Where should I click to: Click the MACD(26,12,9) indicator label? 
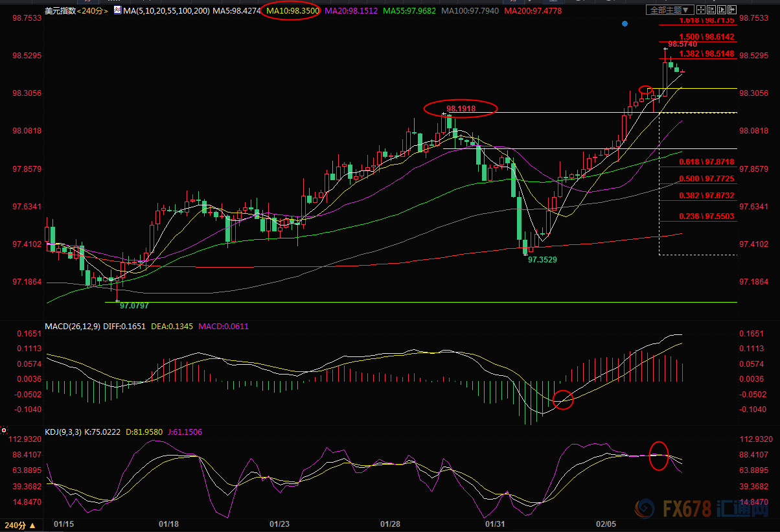point(72,326)
